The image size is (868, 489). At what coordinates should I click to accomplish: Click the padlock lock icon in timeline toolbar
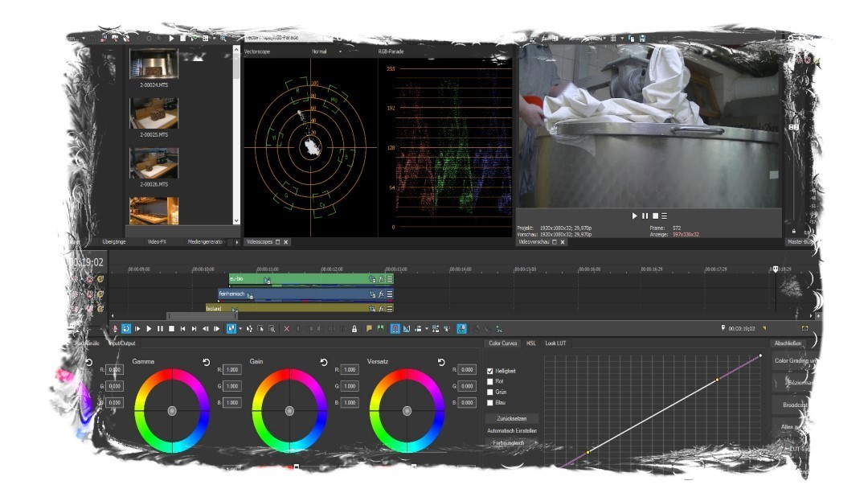(x=354, y=329)
